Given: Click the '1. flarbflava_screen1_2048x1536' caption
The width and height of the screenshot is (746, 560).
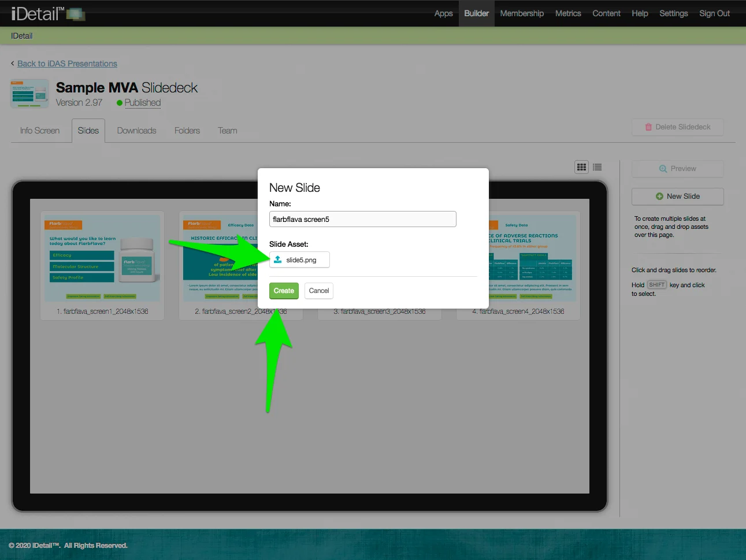Looking at the screenshot, I should pyautogui.click(x=102, y=311).
